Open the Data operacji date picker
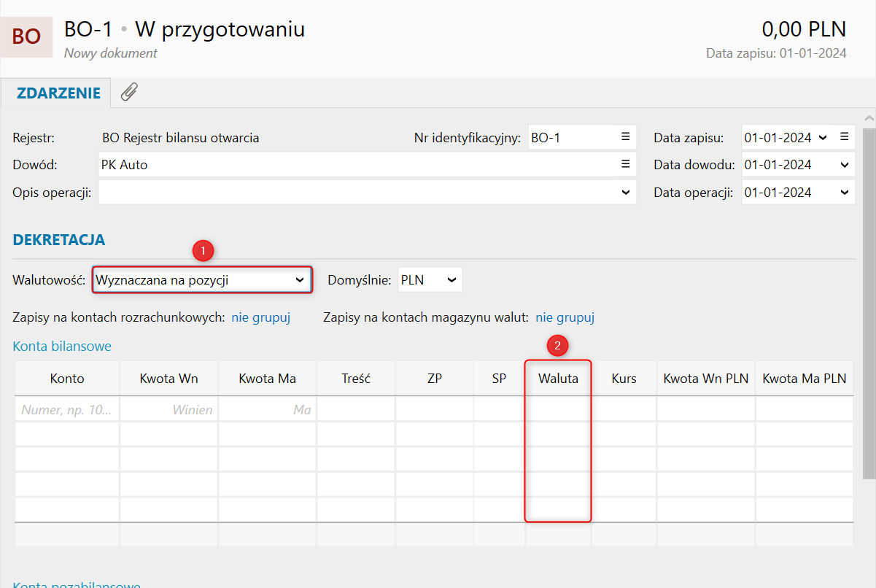The width and height of the screenshot is (876, 588). [x=845, y=193]
